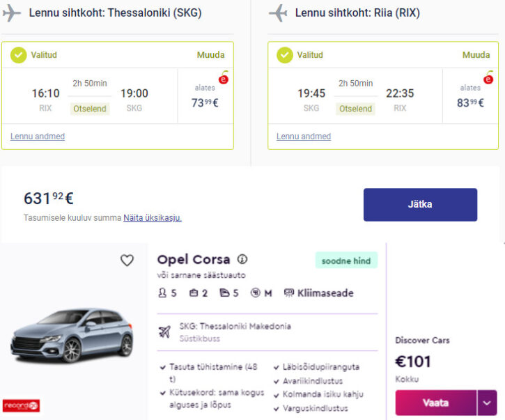This screenshot has height=420, width=505.
Task: Open Lennu andmed for the Thessaloniki flight
Action: pos(38,137)
